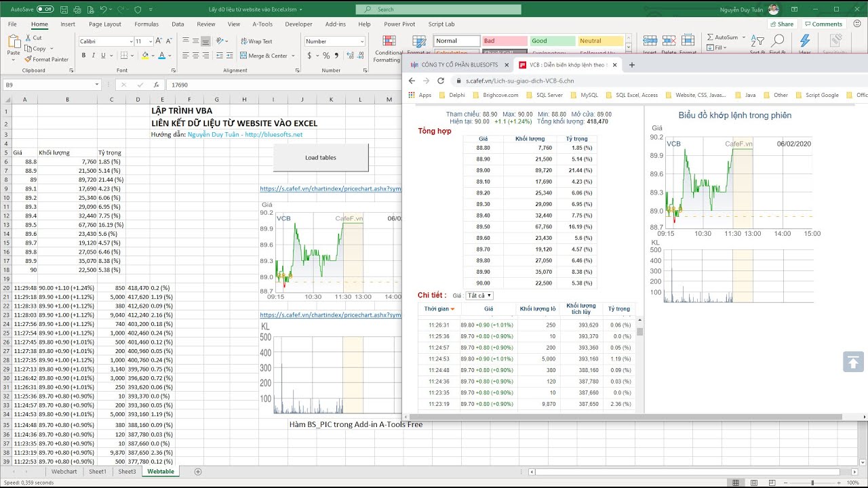Open the Developer ribbon tab
868x488 pixels.
coord(298,24)
